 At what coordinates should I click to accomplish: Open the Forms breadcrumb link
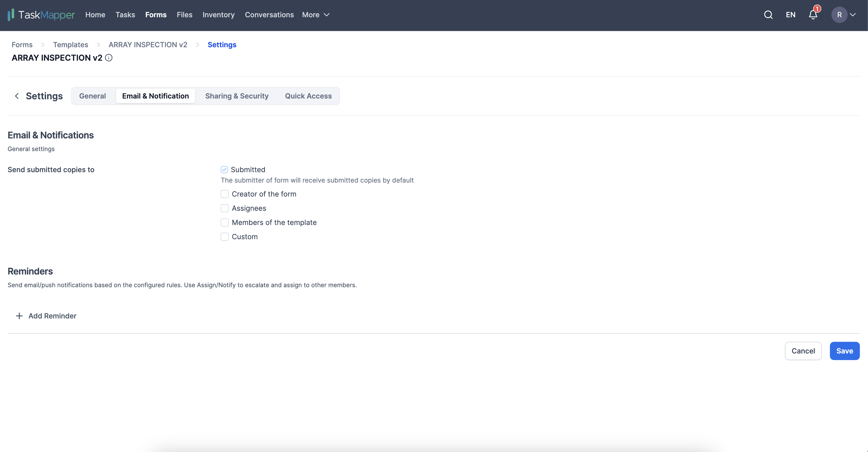tap(22, 44)
